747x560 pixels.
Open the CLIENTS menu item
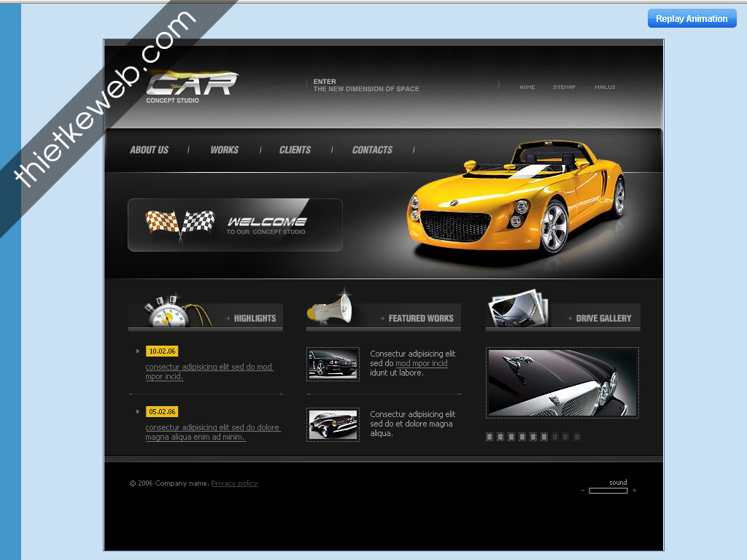(x=295, y=150)
